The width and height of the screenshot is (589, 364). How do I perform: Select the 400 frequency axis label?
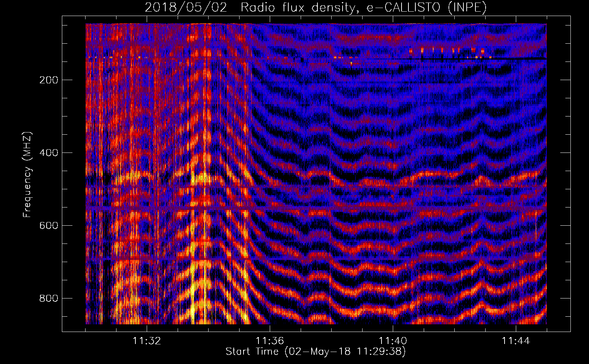[x=49, y=153]
